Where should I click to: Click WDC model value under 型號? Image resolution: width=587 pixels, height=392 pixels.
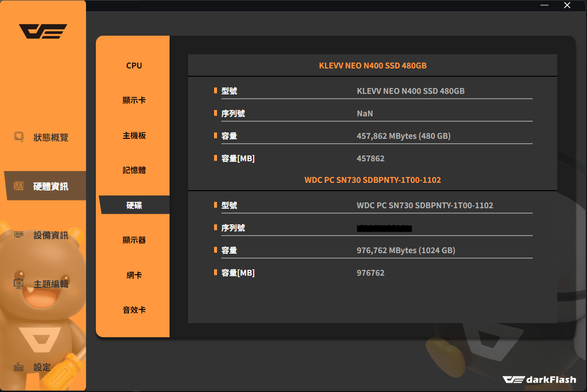click(425, 205)
